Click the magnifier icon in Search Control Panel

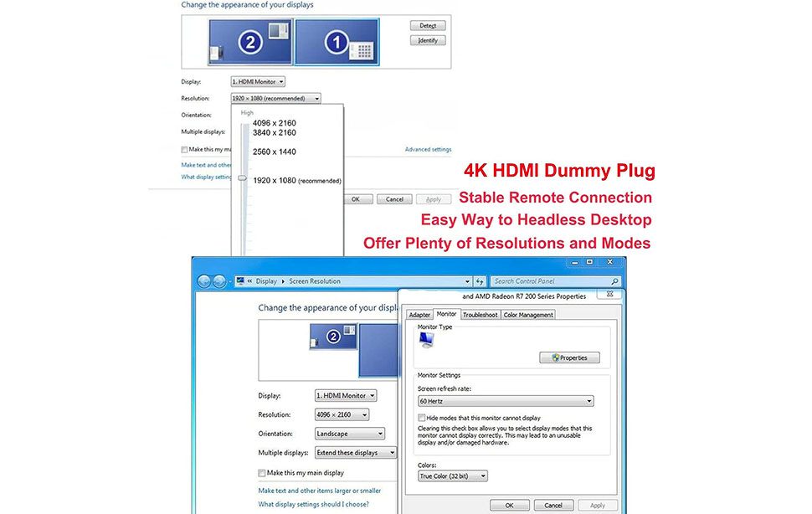point(617,281)
